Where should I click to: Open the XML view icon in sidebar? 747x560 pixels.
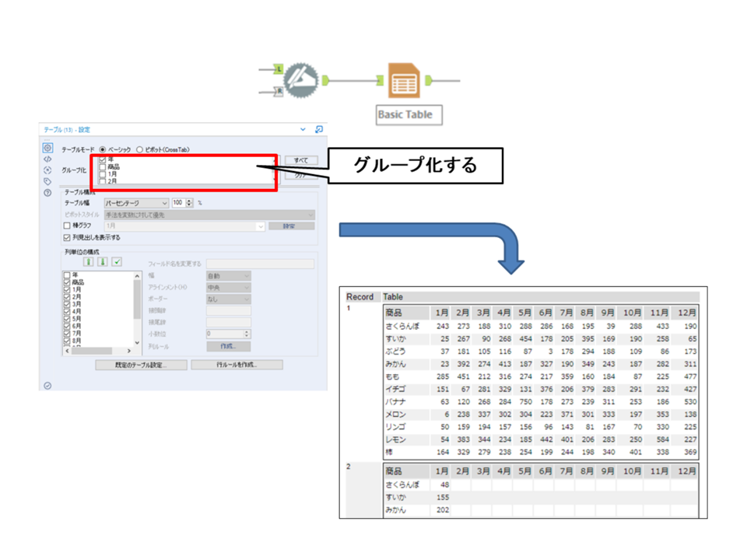47,159
